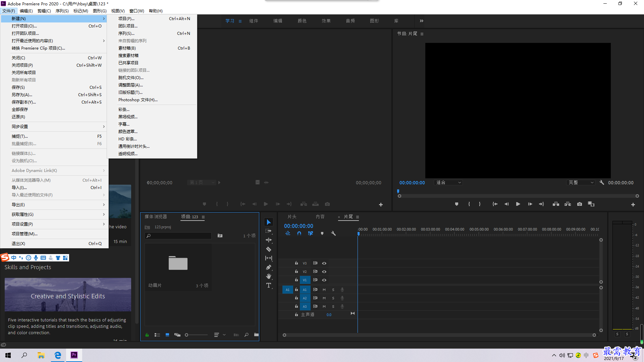Open Program monitor button editor plus
The image size is (644, 362).
coord(633,204)
